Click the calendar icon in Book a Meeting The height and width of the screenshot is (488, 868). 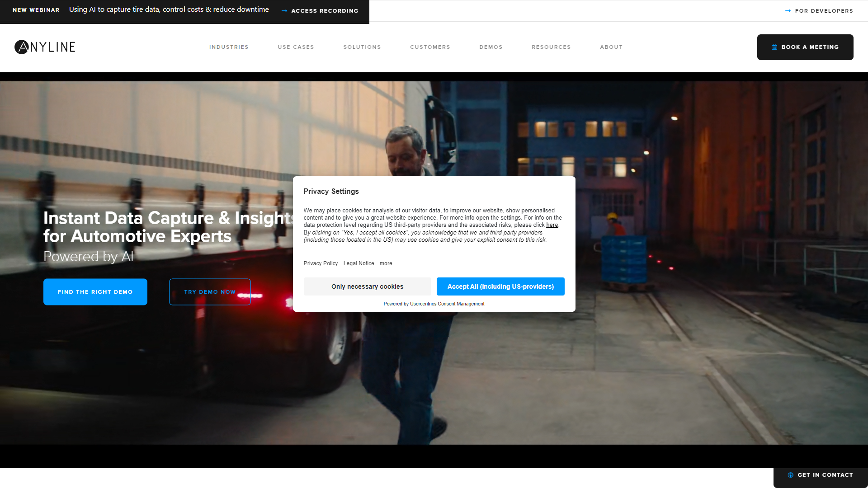(x=774, y=47)
